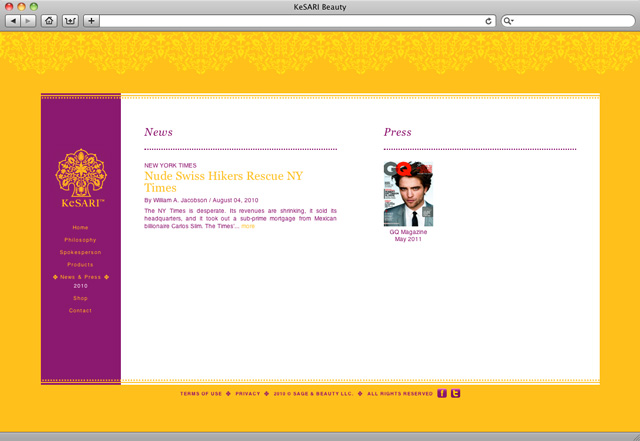
Task: Select Spokesperson in the sidebar menu
Action: (80, 252)
